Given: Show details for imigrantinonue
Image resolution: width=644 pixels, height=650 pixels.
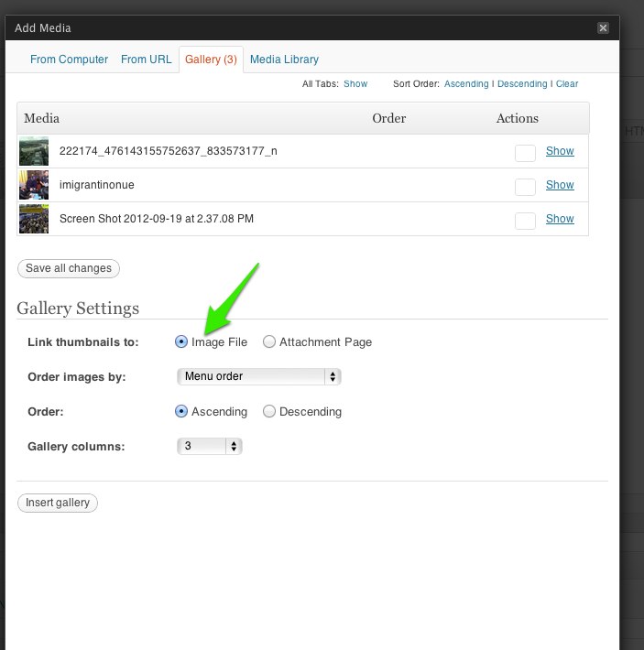Looking at the screenshot, I should pyautogui.click(x=560, y=185).
